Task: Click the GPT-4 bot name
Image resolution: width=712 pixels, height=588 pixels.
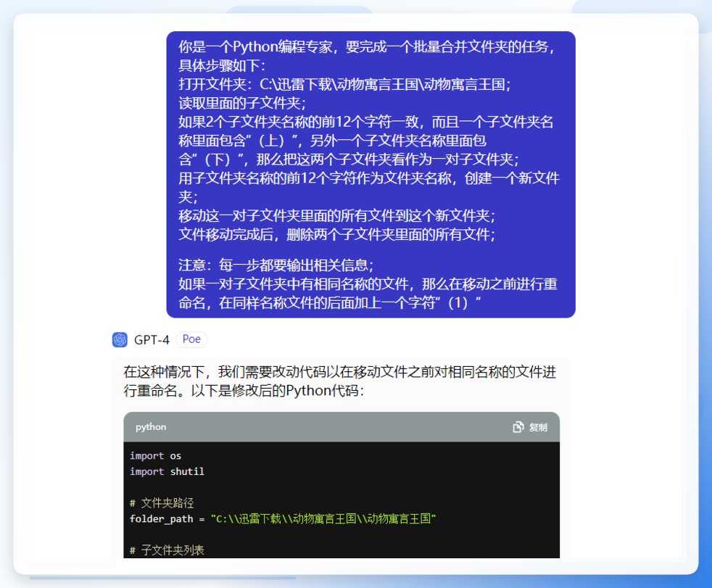Action: [x=152, y=339]
